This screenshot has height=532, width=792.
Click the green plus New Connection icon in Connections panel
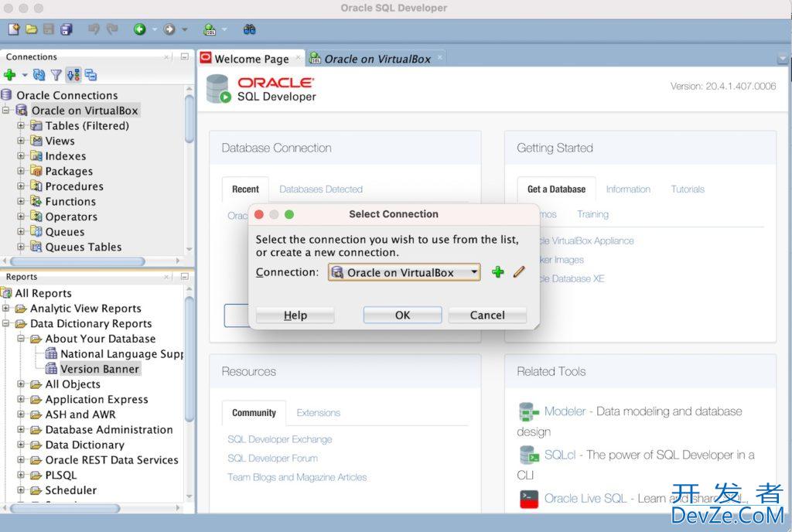pyautogui.click(x=9, y=75)
